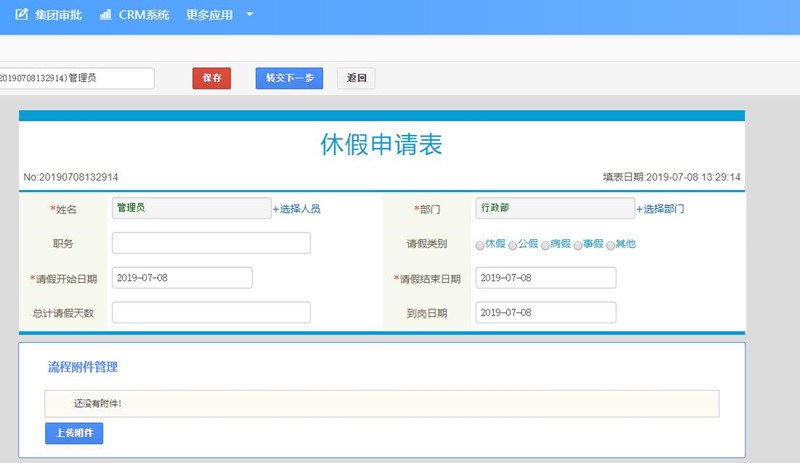
Task: Click the 休假申请表 title
Action: click(381, 144)
